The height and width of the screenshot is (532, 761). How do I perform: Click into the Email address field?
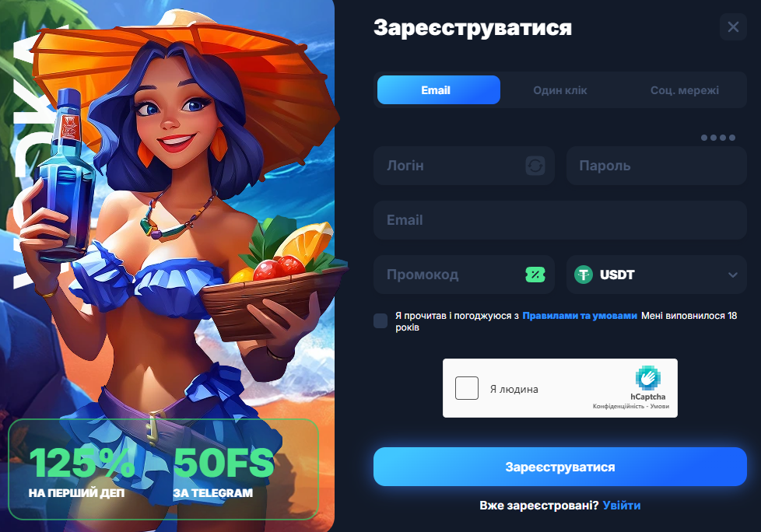(x=560, y=220)
